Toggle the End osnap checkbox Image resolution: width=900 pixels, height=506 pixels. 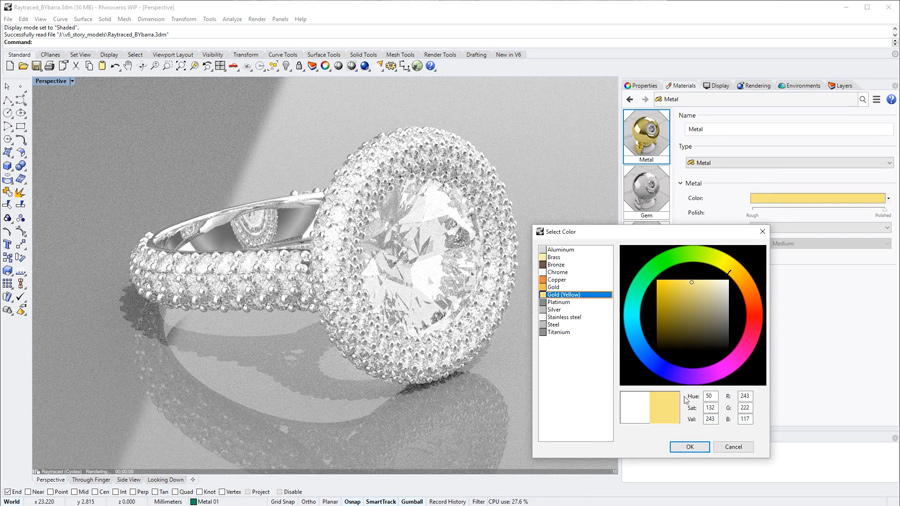[8, 492]
